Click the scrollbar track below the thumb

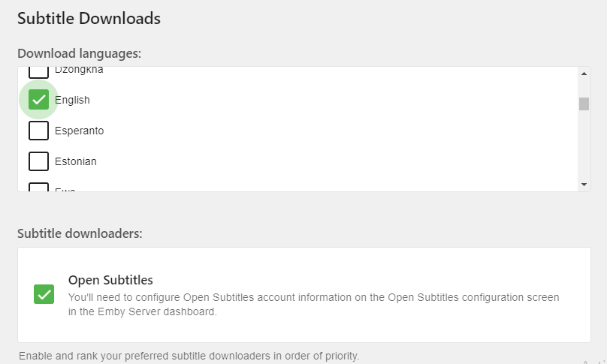(x=584, y=145)
